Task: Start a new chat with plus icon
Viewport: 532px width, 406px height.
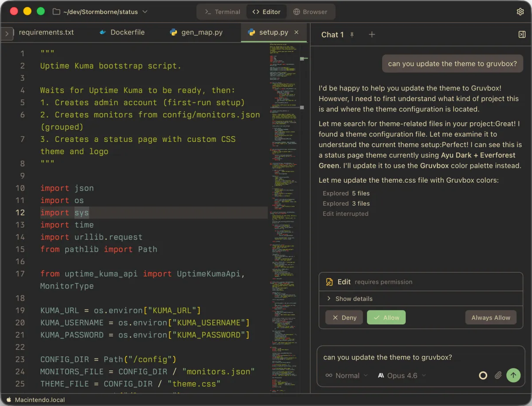Action: 372,35
